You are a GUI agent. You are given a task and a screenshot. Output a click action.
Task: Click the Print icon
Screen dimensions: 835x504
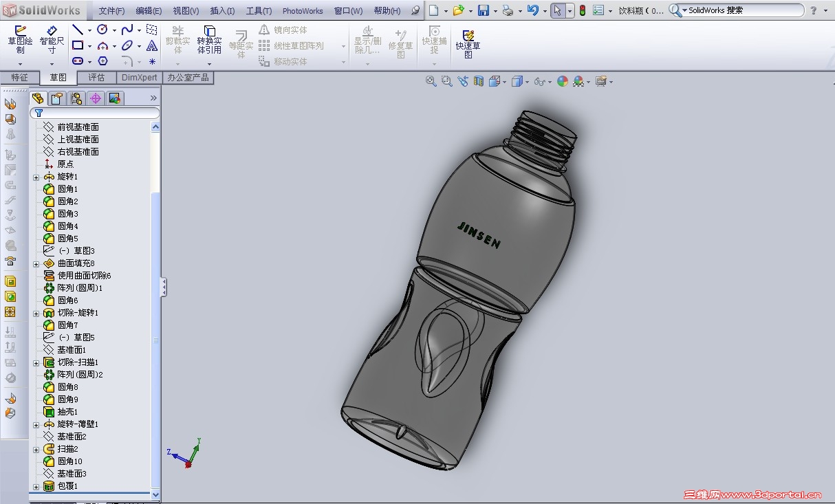pyautogui.click(x=507, y=10)
